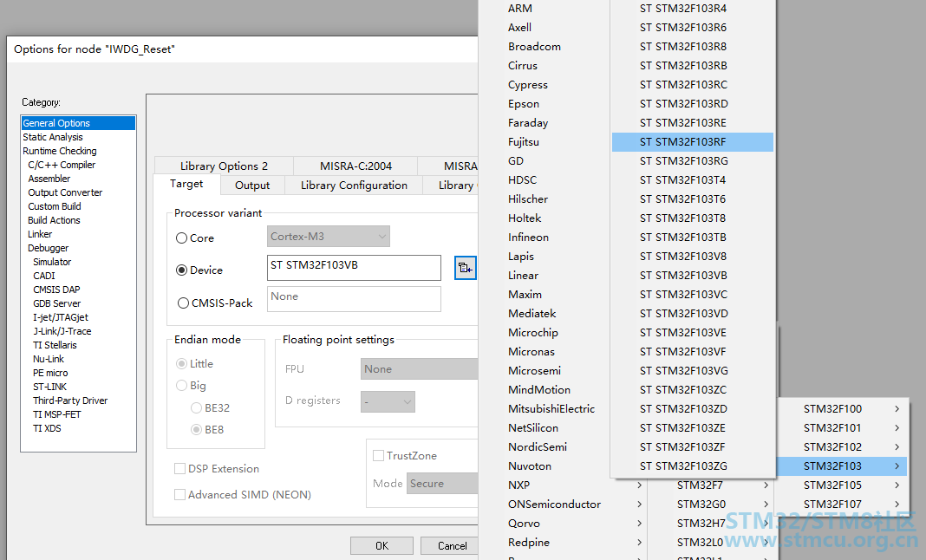This screenshot has width=926, height=560.
Task: Select Simulator category
Action: (x=52, y=262)
